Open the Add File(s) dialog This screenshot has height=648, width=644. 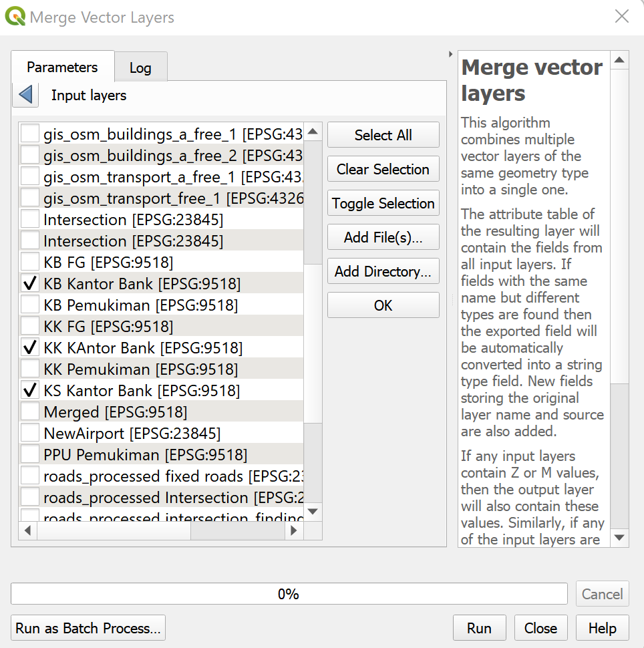383,238
